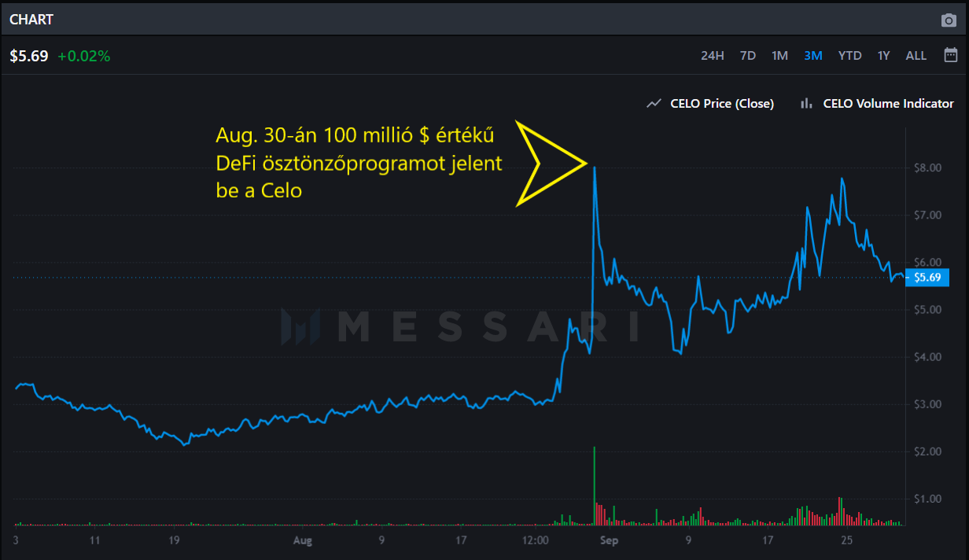
Task: Show the 1Y time range
Action: [884, 56]
